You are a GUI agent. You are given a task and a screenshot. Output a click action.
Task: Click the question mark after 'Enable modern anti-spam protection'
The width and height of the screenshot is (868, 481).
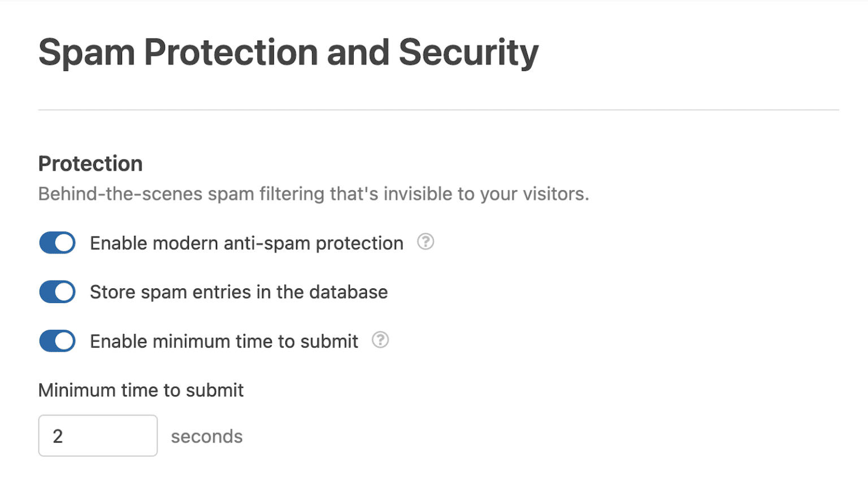[x=426, y=242]
